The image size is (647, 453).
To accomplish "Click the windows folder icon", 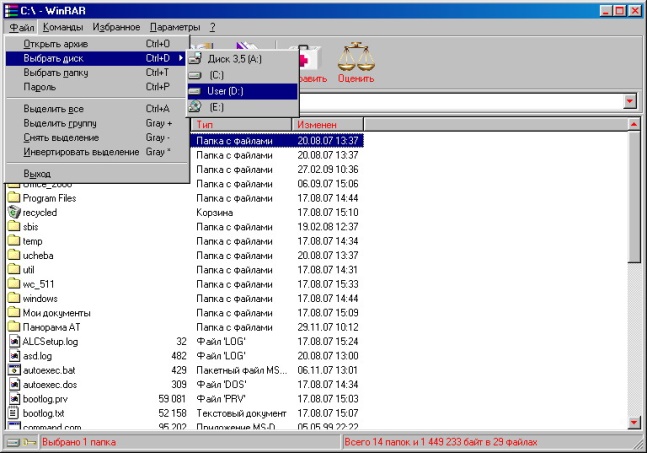I will point(14,298).
